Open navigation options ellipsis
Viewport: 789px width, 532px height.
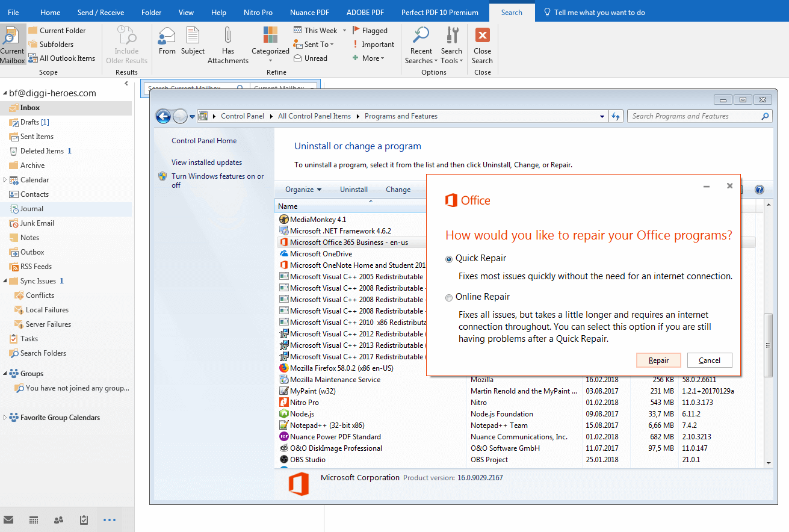[109, 519]
